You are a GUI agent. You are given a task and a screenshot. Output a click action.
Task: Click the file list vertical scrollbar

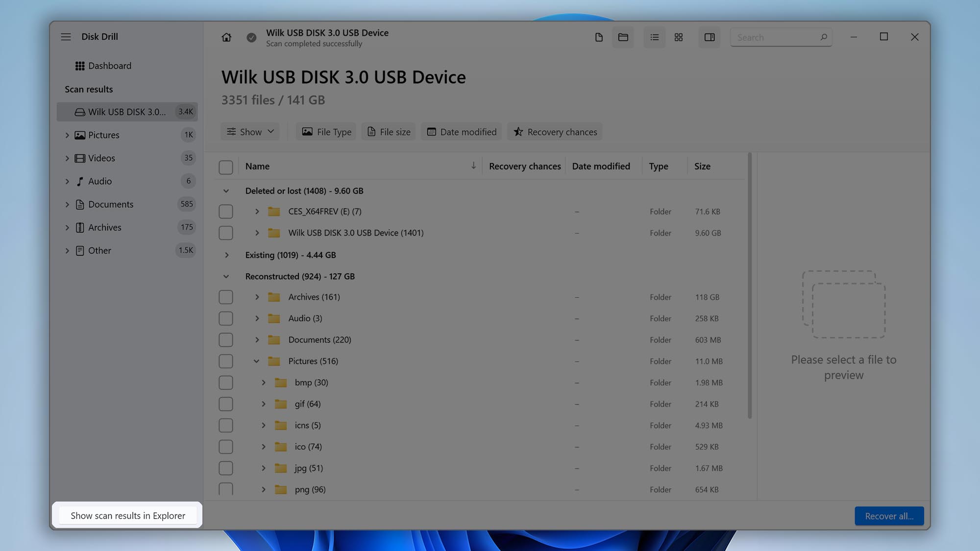[750, 287]
